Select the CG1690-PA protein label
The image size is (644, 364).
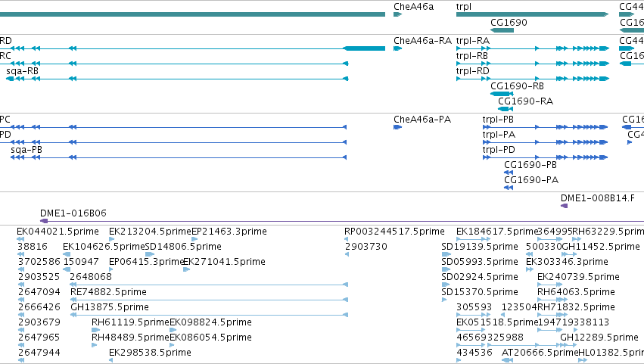531,180
